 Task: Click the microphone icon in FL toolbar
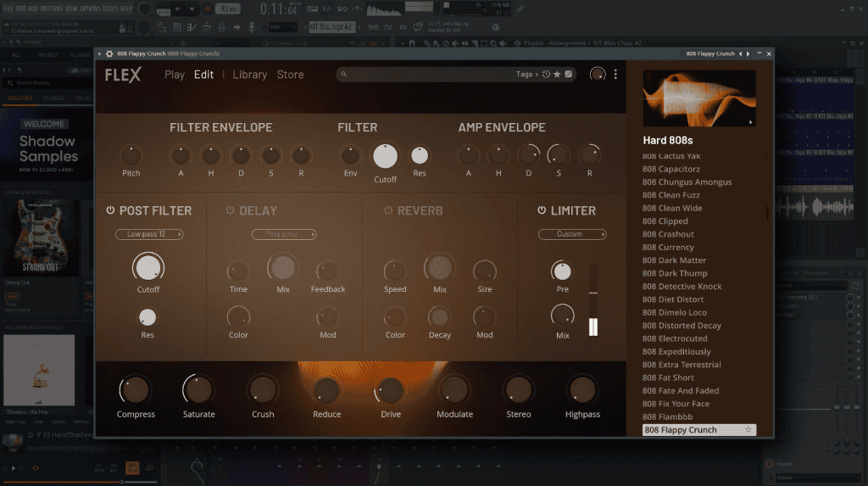(251, 27)
